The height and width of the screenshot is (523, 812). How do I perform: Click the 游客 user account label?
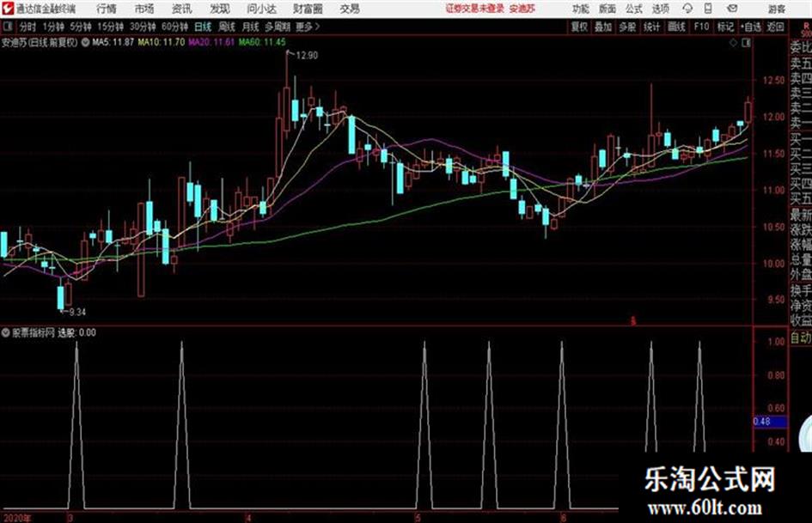tap(776, 9)
